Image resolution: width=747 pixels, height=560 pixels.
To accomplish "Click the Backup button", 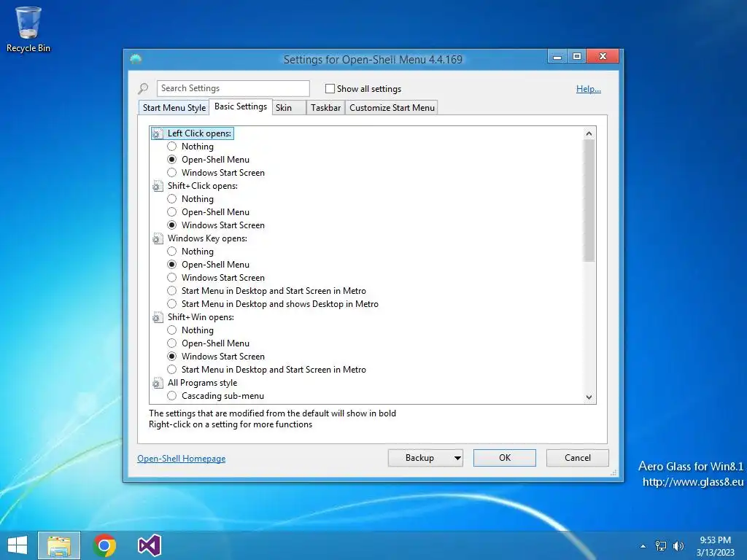I will coord(419,458).
